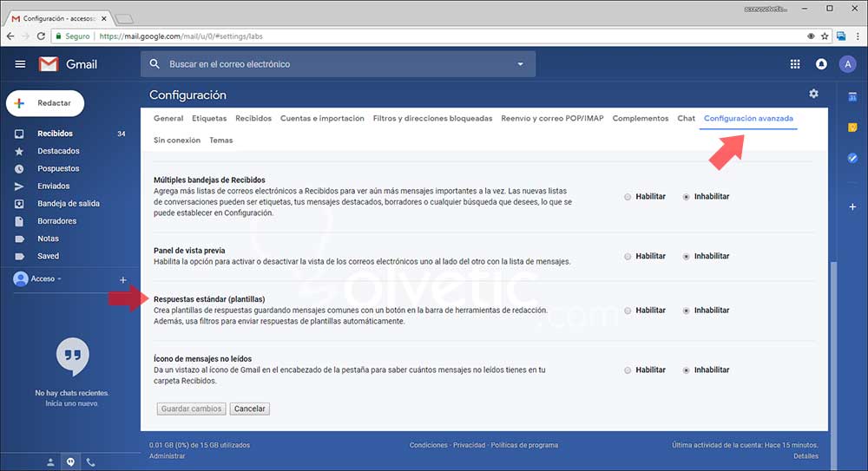Enable Respuestas estándar (plantillas)

[x=628, y=311]
